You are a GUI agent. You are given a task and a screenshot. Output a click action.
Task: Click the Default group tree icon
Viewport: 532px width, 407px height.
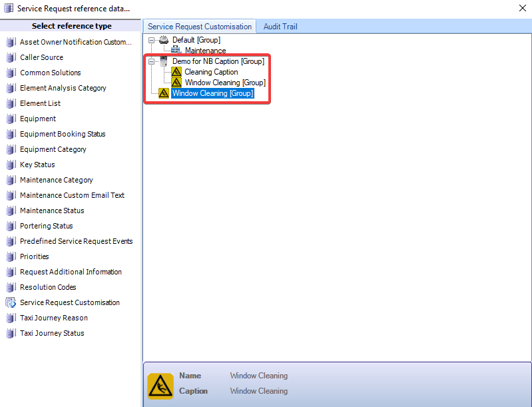tap(164, 40)
